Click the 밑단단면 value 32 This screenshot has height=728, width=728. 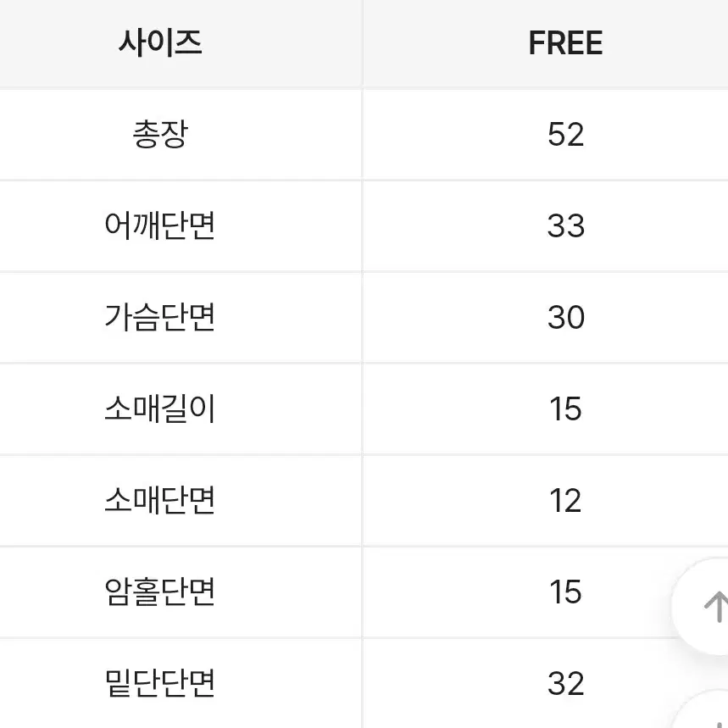point(565,683)
